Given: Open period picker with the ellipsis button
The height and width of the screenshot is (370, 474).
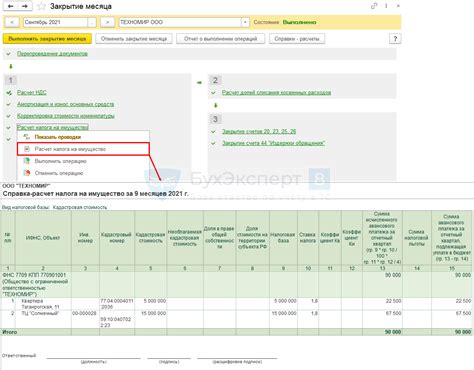Looking at the screenshot, I should click(x=92, y=22).
